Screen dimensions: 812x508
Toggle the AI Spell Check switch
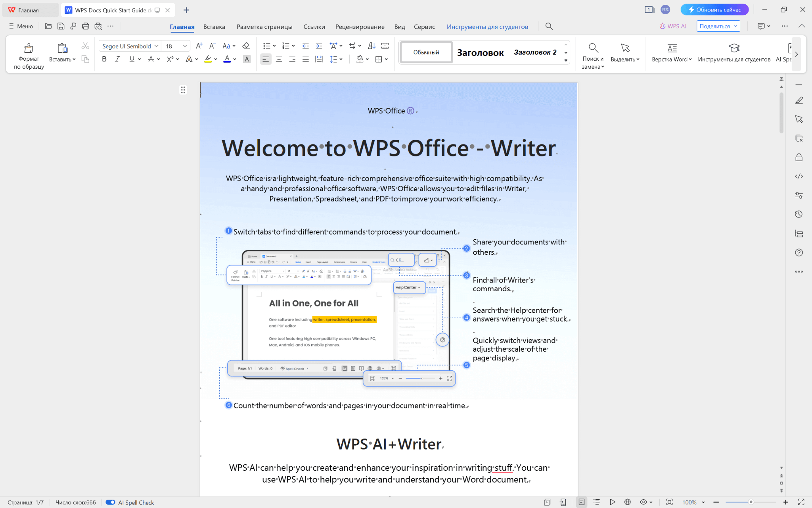pos(110,502)
